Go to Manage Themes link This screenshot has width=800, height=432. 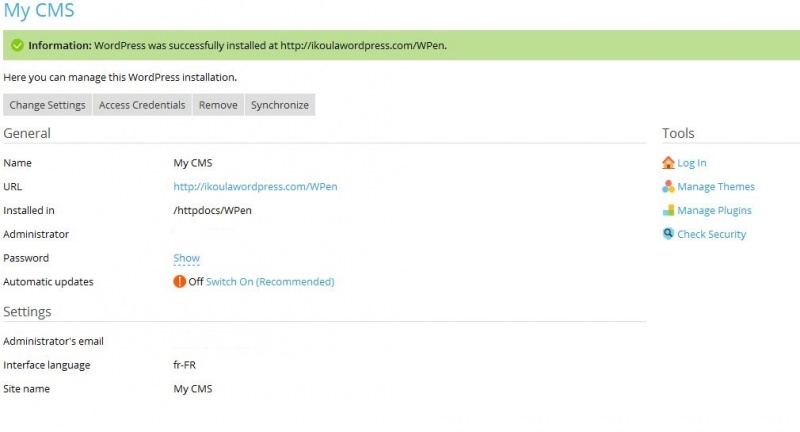(716, 187)
